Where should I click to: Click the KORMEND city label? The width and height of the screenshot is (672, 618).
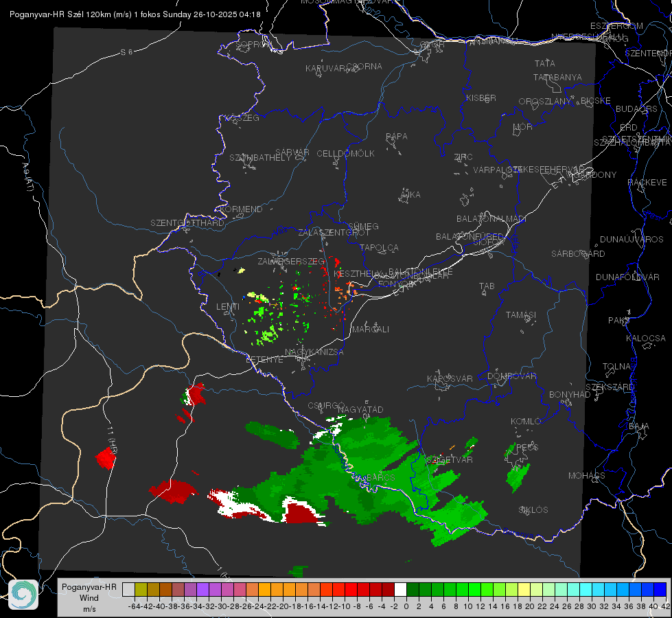pos(242,209)
